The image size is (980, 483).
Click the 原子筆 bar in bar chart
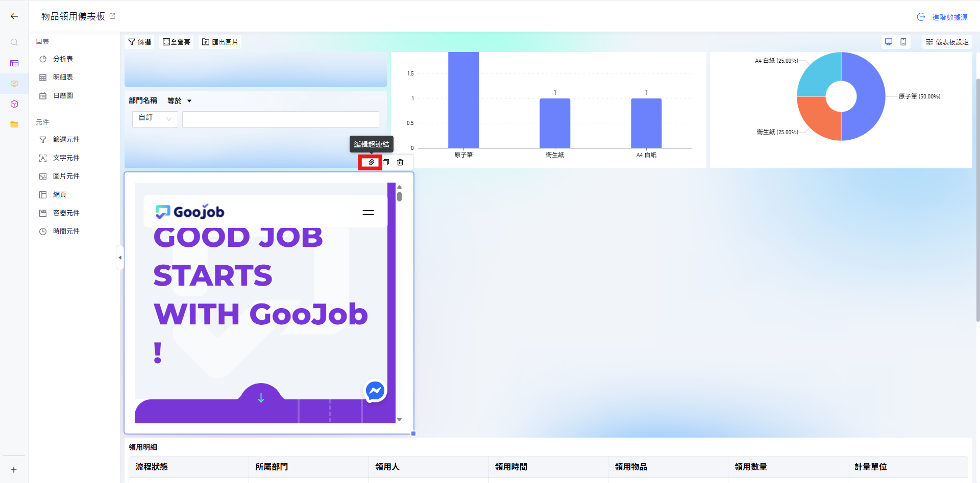(463, 100)
